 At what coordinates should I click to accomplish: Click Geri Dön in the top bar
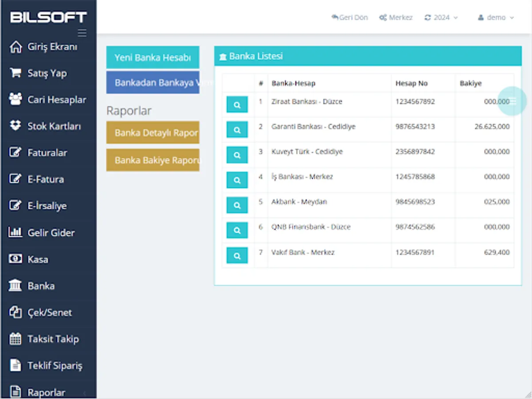tap(350, 17)
